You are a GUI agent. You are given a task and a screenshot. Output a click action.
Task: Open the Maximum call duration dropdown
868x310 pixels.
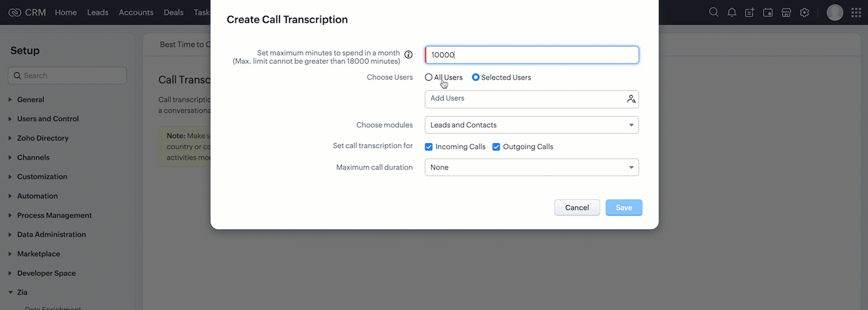point(531,167)
